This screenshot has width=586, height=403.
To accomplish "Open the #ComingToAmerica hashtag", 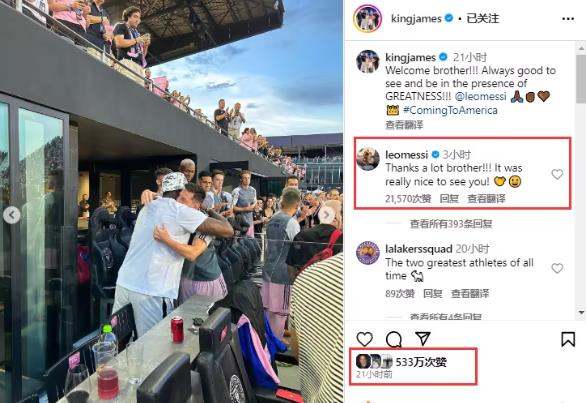I will (x=450, y=110).
